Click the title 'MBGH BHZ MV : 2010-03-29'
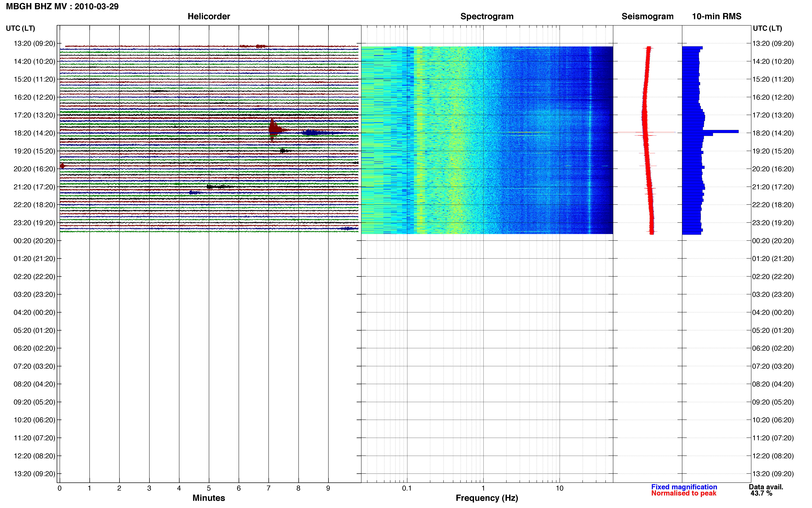 click(62, 6)
